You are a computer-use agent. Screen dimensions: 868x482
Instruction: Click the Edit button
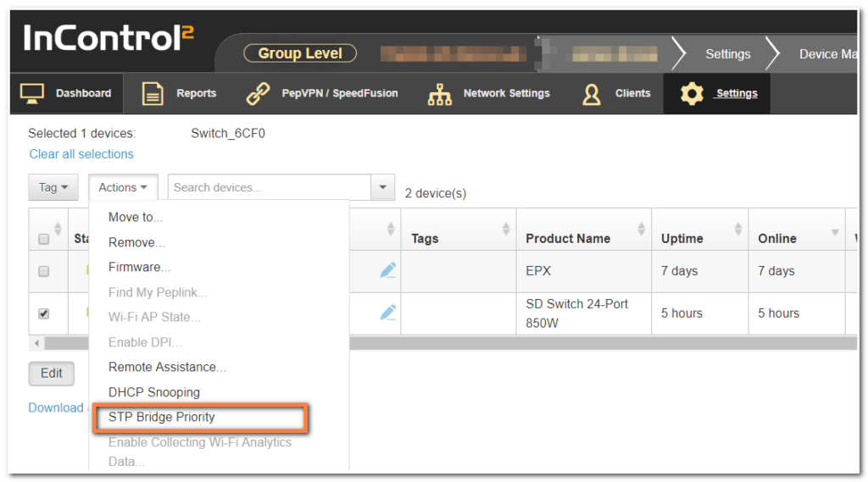click(x=52, y=374)
